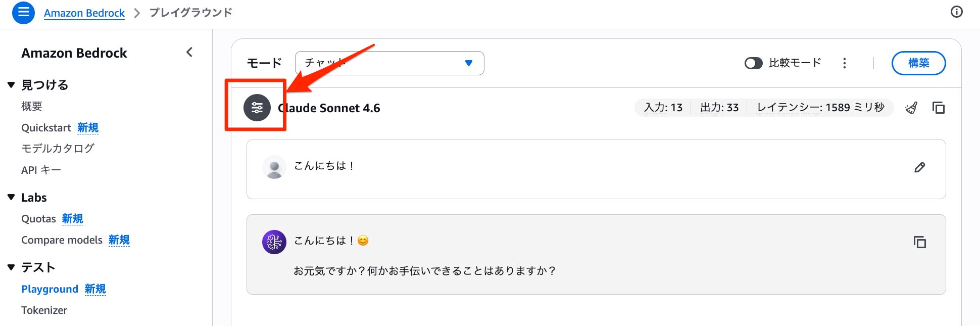The image size is (980, 326).
Task: Open navigation with the hamburger icon
Action: tap(23, 13)
